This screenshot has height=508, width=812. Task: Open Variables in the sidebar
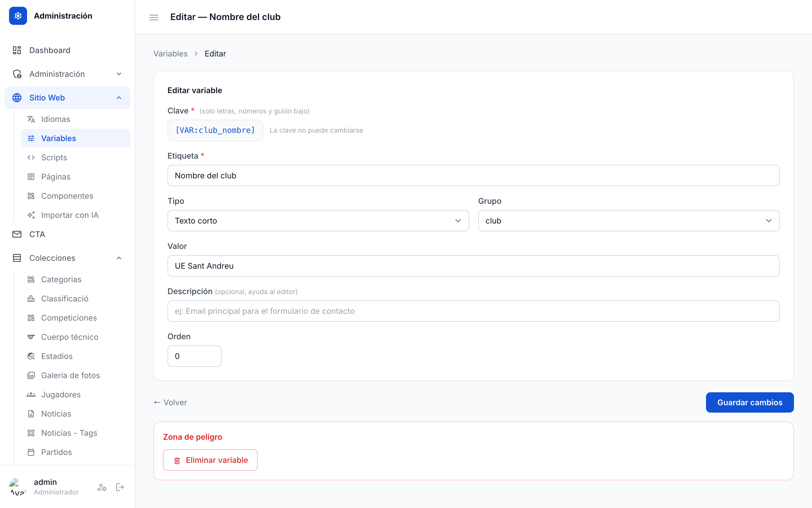click(76, 138)
